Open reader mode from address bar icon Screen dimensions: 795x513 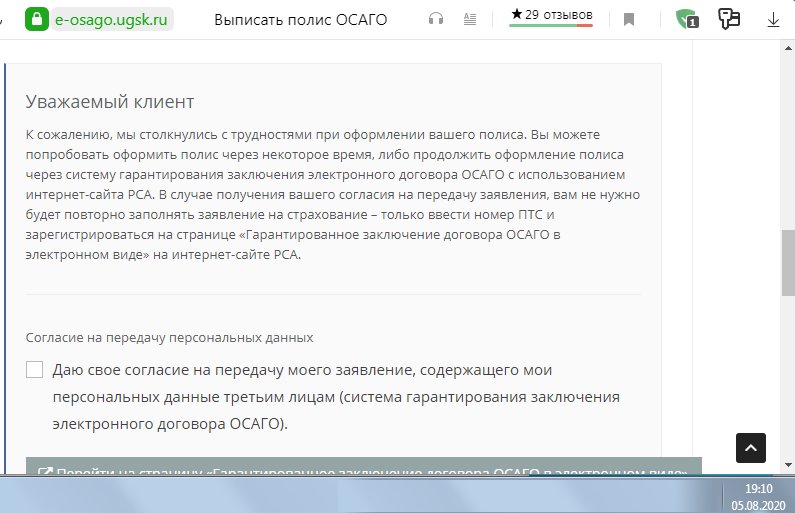[x=468, y=19]
